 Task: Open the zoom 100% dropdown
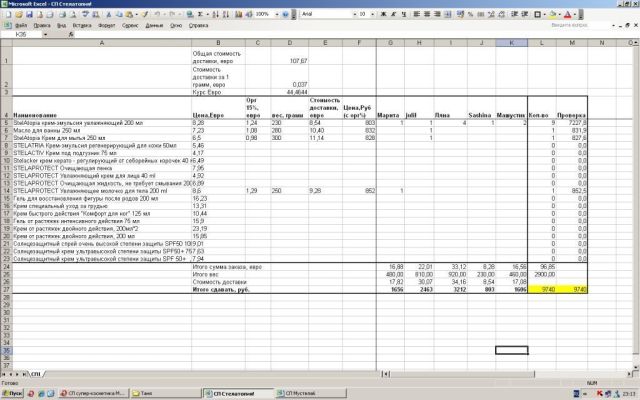(x=276, y=14)
